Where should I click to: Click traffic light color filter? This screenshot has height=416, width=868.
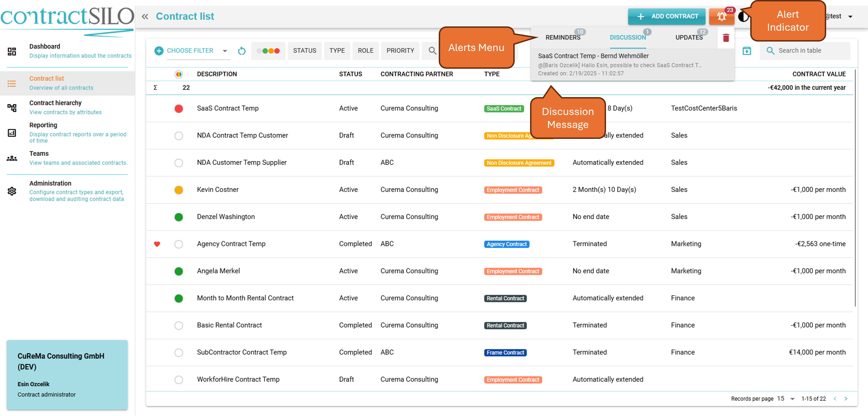(x=268, y=51)
